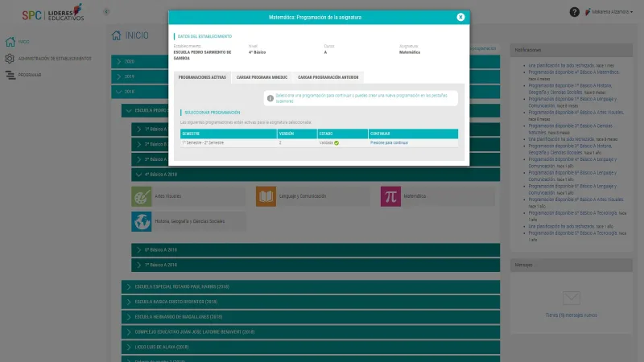
Task: Click the Lenguaje y Comunicación subject label
Action: [x=303, y=196]
